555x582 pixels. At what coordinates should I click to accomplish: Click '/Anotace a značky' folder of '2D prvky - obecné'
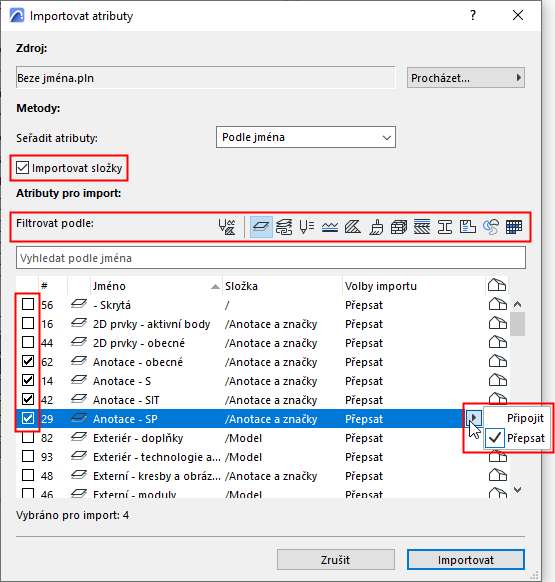(271, 343)
